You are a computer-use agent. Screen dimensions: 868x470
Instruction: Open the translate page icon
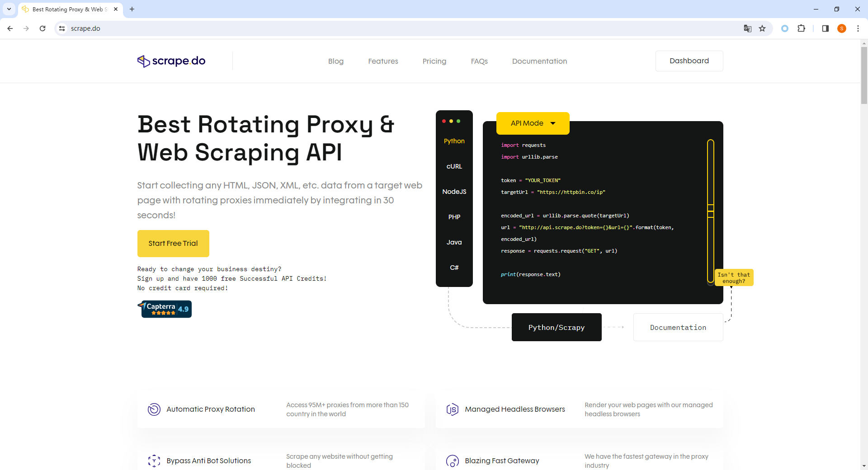pos(748,28)
